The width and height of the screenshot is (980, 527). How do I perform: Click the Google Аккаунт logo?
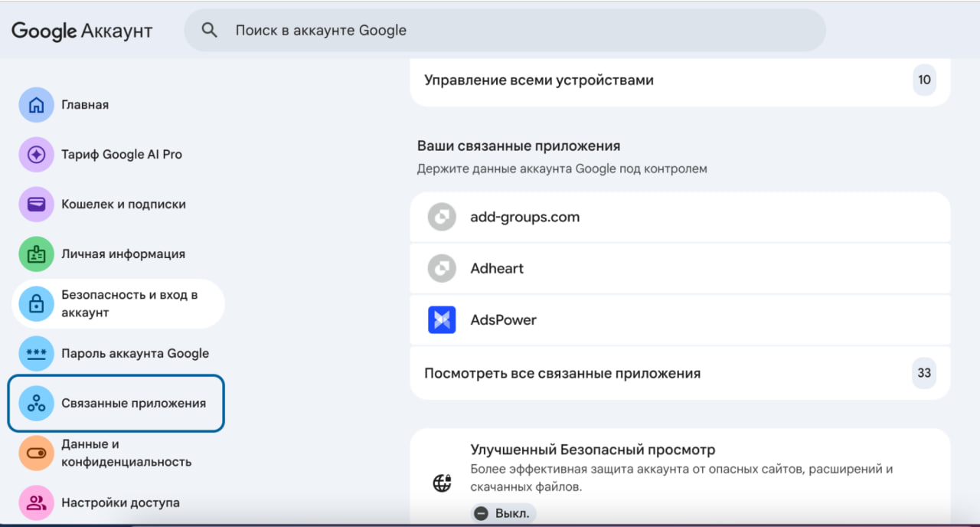coord(82,31)
